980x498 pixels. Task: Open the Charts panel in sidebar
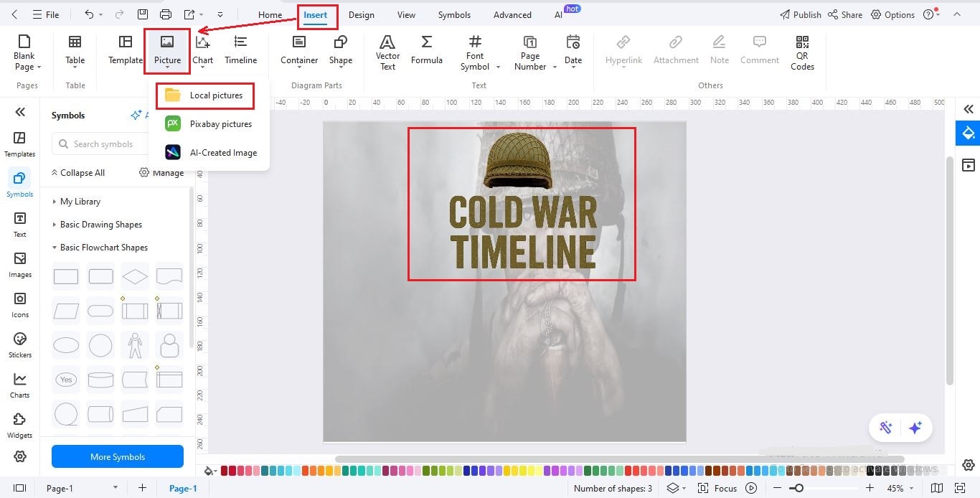click(19, 385)
